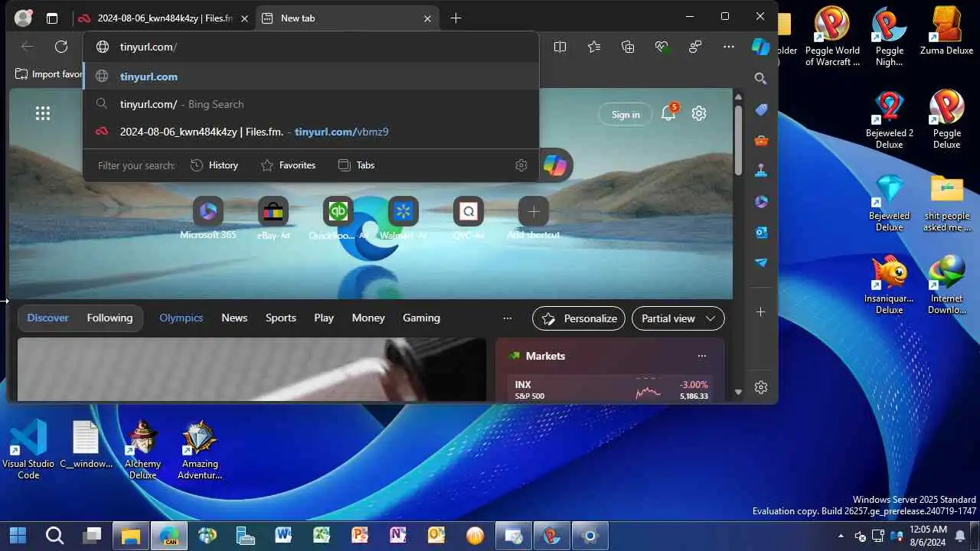The width and height of the screenshot is (980, 551).
Task: Select tinyurl.com top suggestion
Action: point(311,77)
